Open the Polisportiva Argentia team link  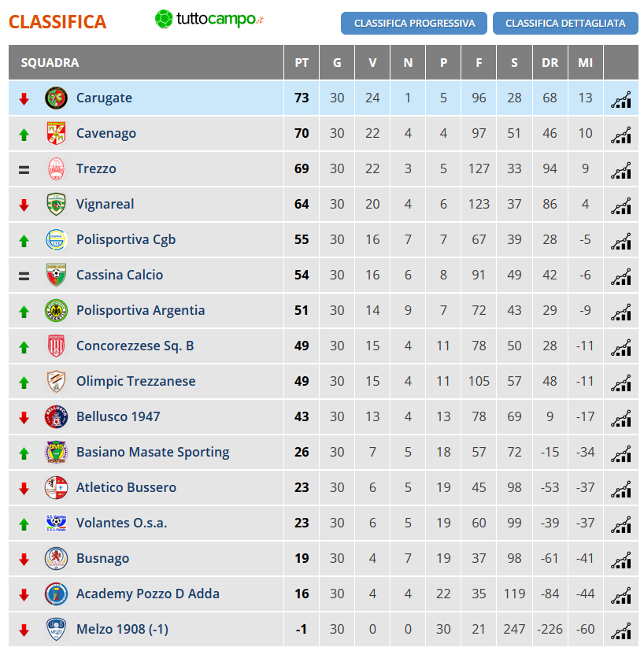140,311
